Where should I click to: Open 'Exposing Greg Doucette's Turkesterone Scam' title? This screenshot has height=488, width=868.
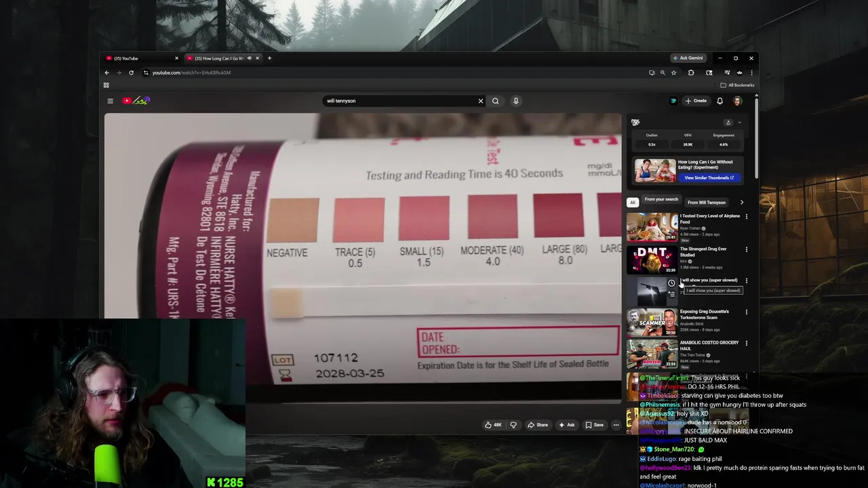tap(705, 314)
